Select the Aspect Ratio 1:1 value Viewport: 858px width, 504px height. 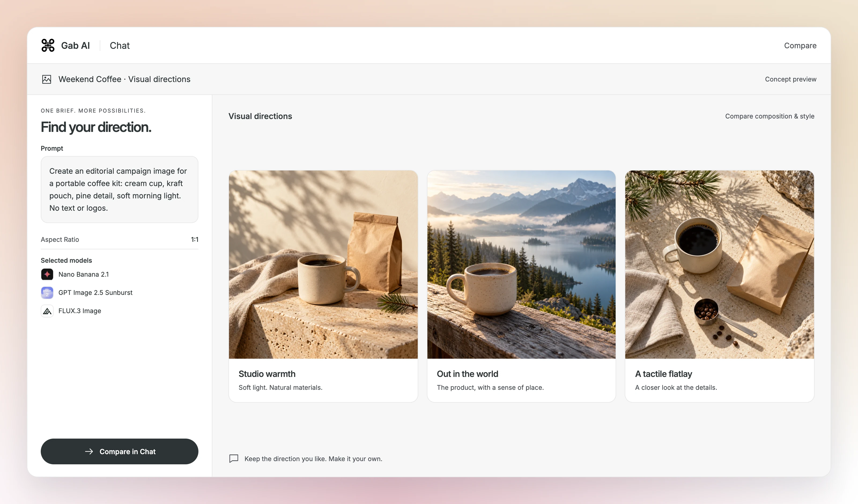[194, 239]
